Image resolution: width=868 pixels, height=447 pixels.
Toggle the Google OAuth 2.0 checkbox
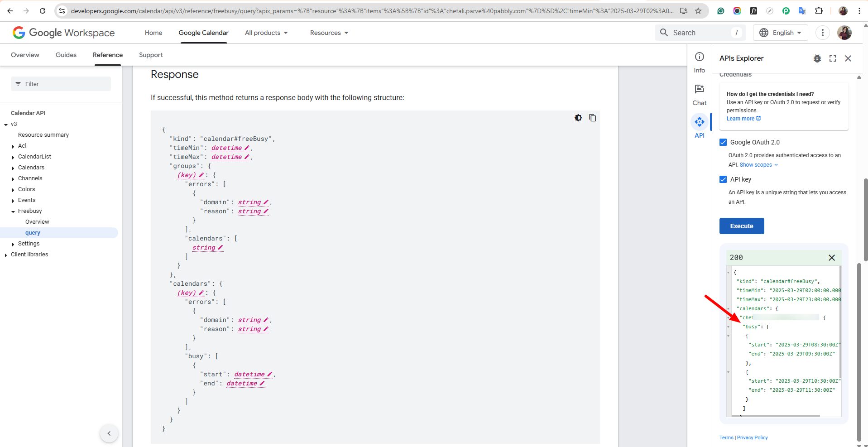(x=723, y=142)
